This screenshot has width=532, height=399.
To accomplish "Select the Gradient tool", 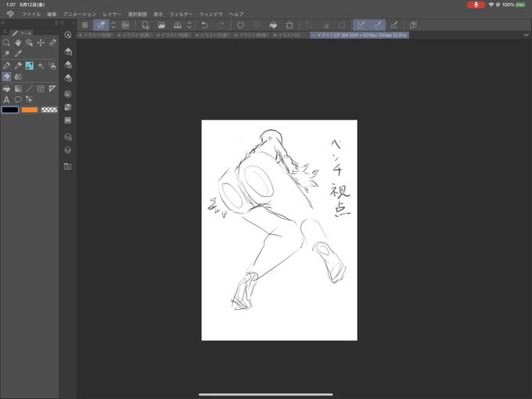I will coord(18,89).
